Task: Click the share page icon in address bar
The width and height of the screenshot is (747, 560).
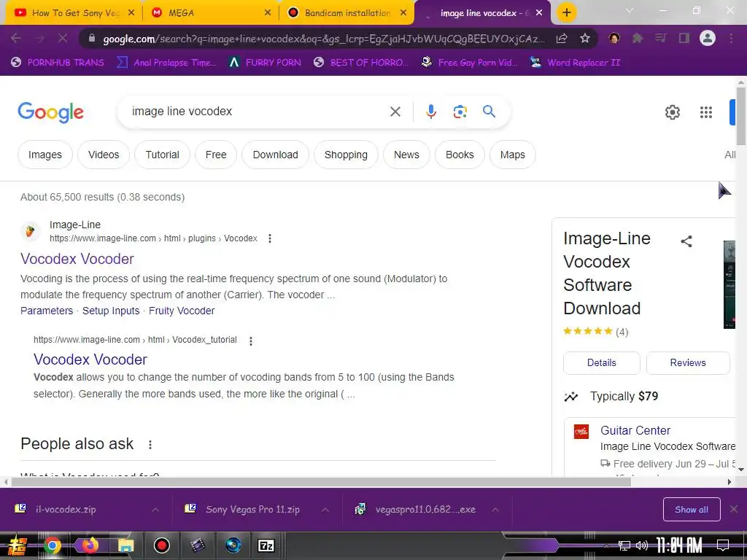Action: tap(562, 38)
